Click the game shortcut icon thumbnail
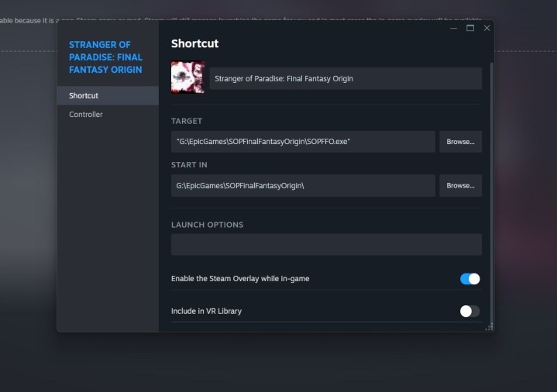This screenshot has width=557, height=392. (187, 77)
